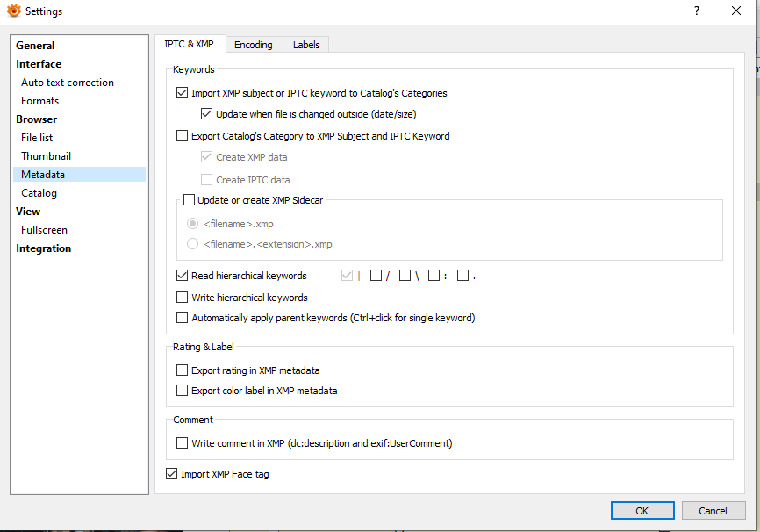Enable Write hierarchical keywords
760x532 pixels.
click(x=183, y=298)
